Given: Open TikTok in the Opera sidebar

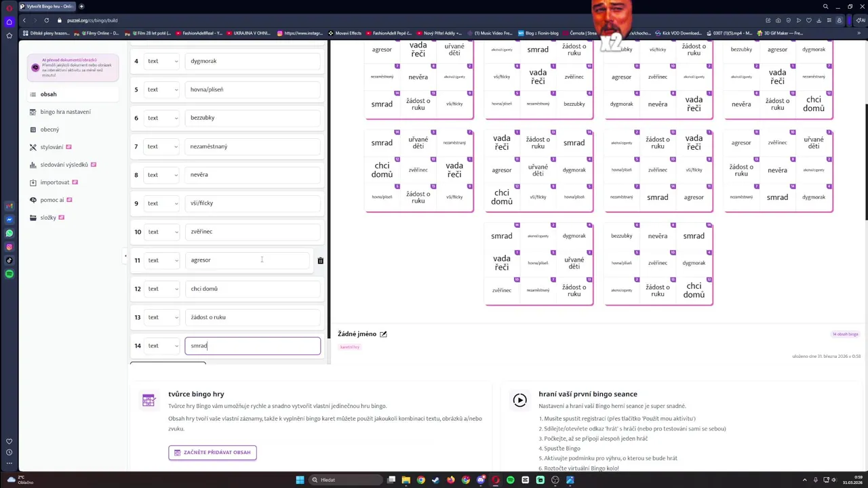Looking at the screenshot, I should click(9, 260).
